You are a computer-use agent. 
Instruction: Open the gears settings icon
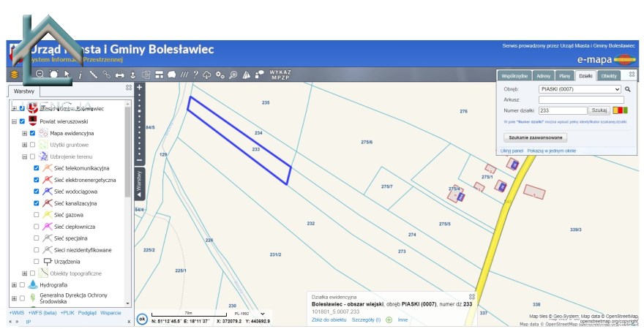220,74
